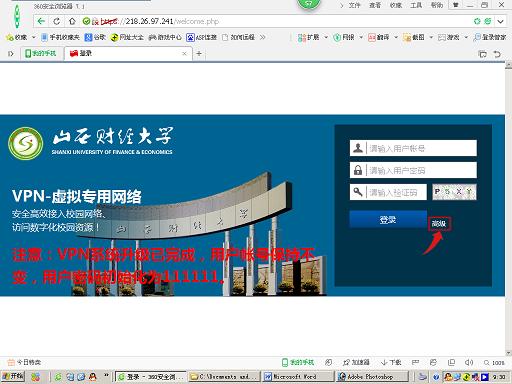
Task: Reload the page with refresh icon
Action: (57, 21)
